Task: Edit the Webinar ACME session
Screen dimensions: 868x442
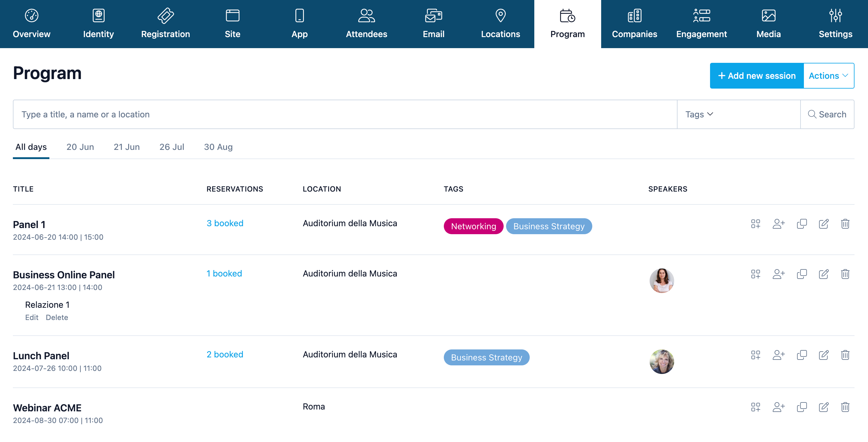Action: click(824, 407)
